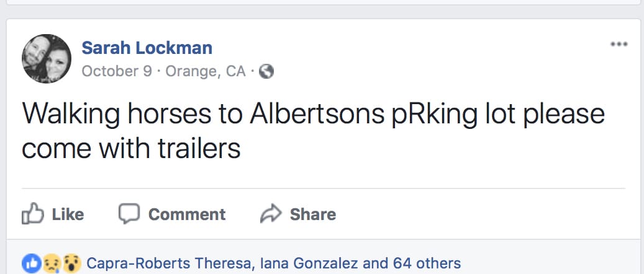Click the wow face reaction icon
The image size is (644, 274).
coord(72,263)
